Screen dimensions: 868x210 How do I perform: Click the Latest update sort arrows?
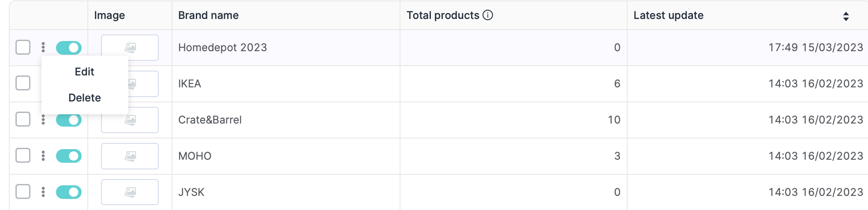pyautogui.click(x=846, y=16)
